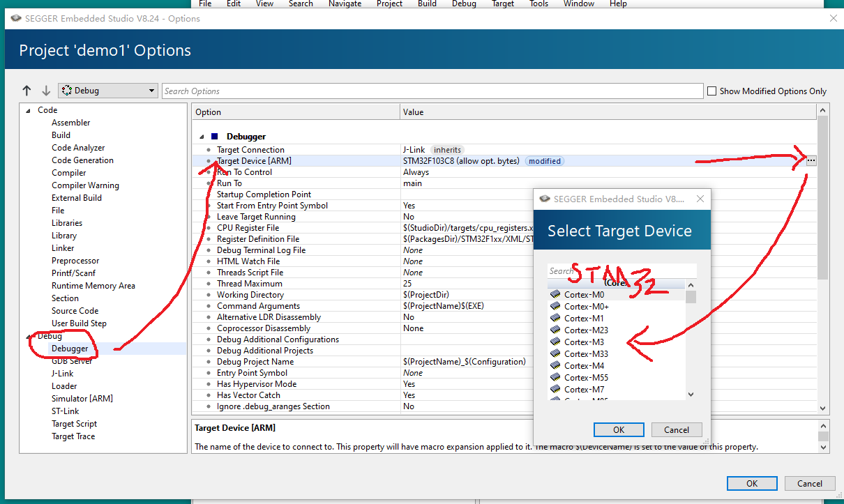The height and width of the screenshot is (504, 844).
Task: Select J-Link tree item
Action: (62, 374)
